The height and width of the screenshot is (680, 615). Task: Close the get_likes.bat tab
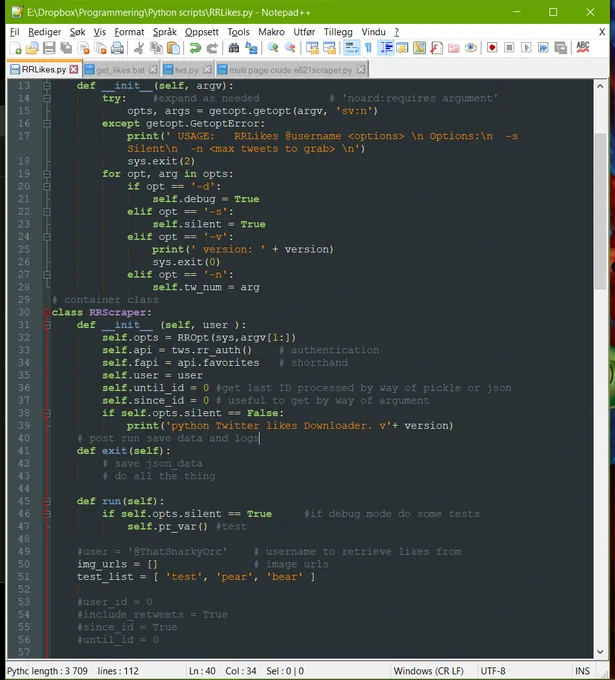coord(153,69)
